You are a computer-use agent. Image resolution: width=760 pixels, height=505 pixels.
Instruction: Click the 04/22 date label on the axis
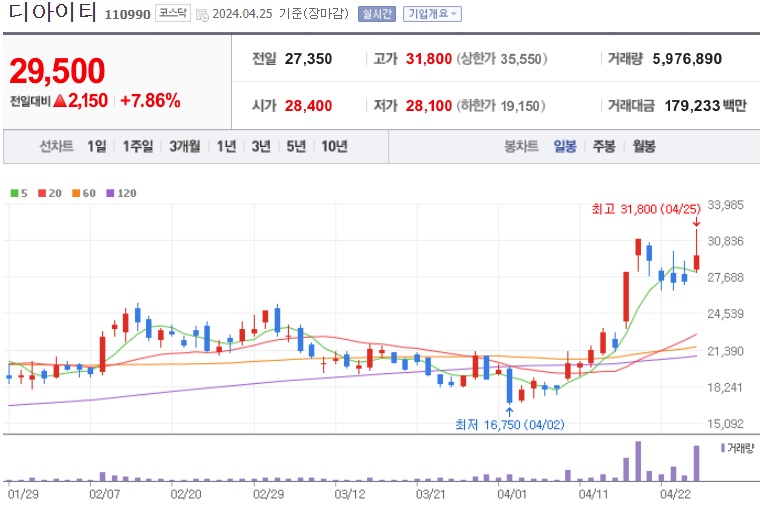(x=675, y=494)
